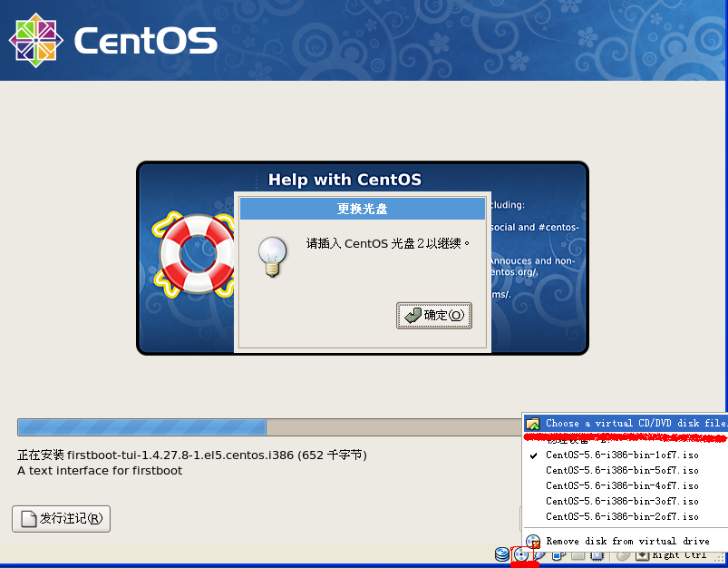Click the checkmark beside 1of7.iso
Screen dimensions: 728x568
(x=533, y=455)
